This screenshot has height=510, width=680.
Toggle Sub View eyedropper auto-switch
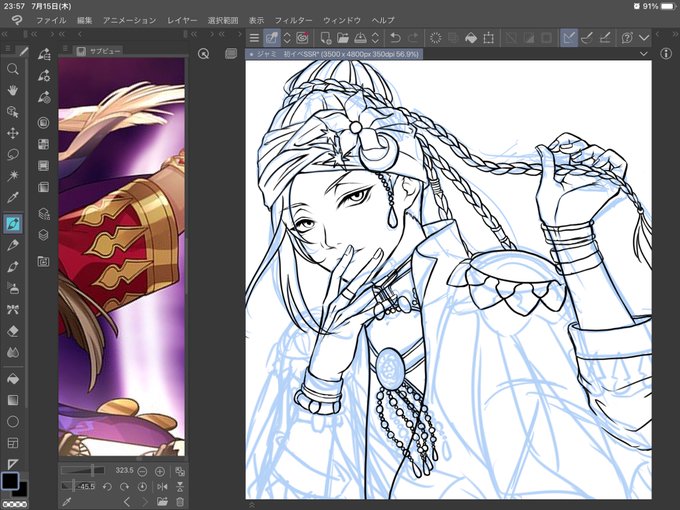66,502
